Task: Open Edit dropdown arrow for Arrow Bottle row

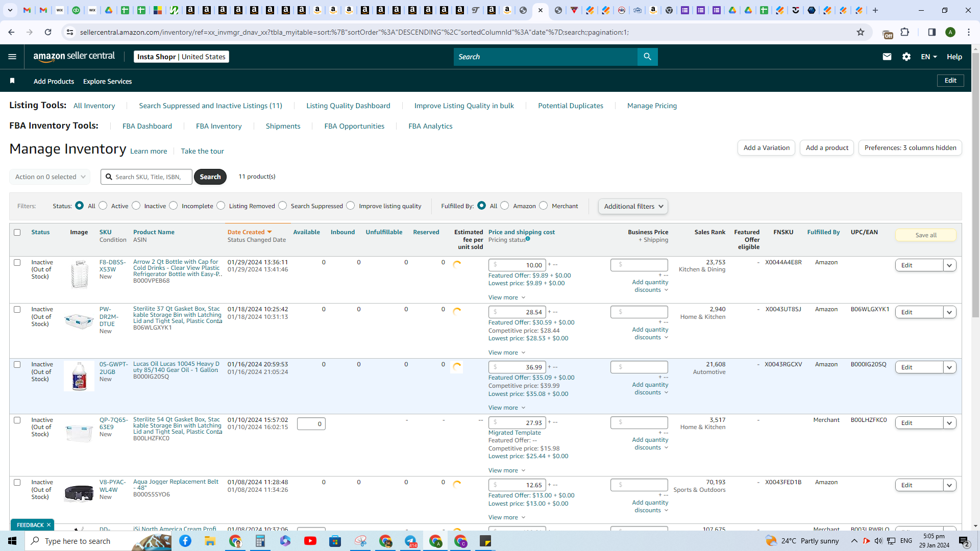Action: (x=949, y=265)
